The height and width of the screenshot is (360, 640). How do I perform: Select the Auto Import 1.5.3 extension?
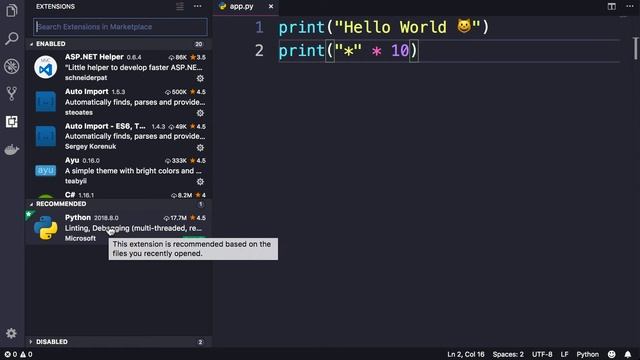click(119, 102)
